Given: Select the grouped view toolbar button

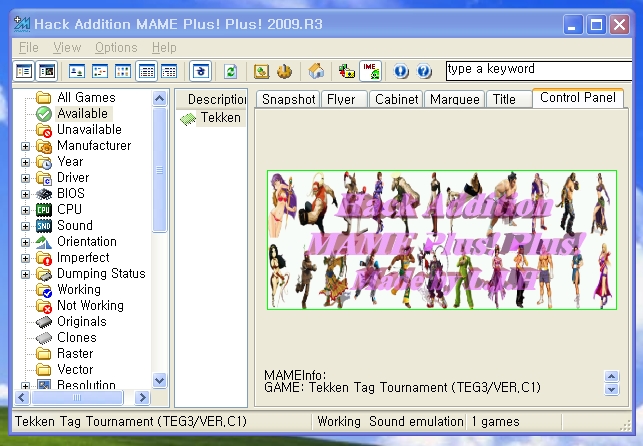Looking at the screenshot, I should pos(169,71).
